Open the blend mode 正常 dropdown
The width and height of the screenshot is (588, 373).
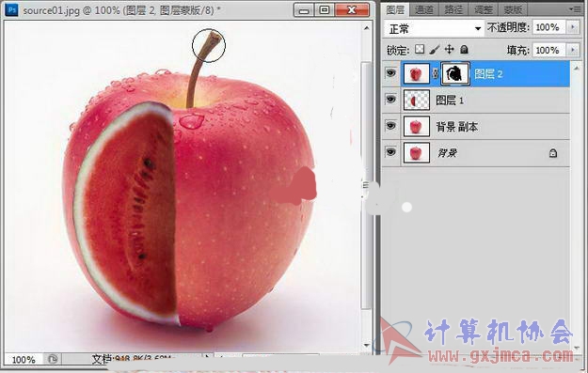(435, 28)
